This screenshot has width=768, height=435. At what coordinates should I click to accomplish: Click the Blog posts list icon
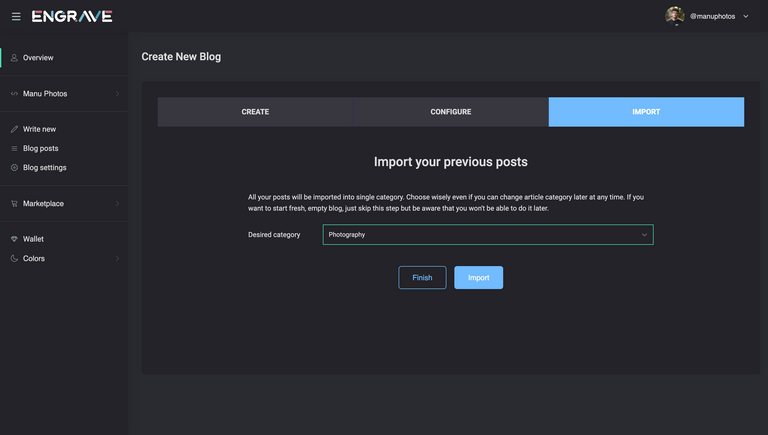pos(14,148)
